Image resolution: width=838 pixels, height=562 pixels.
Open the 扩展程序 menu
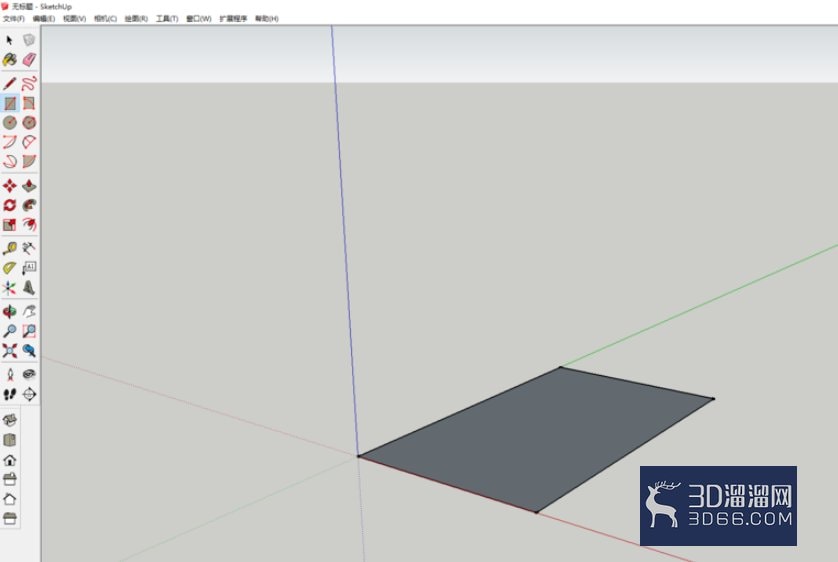(233, 19)
